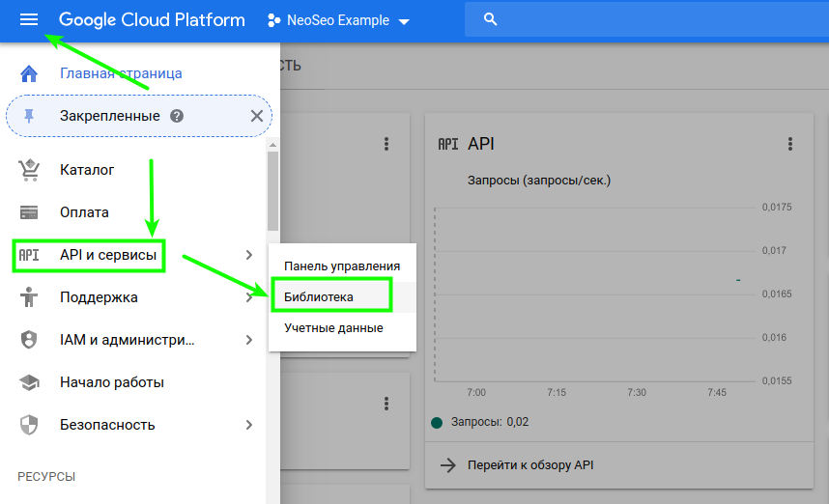Open the Каталог menu item

tap(87, 170)
